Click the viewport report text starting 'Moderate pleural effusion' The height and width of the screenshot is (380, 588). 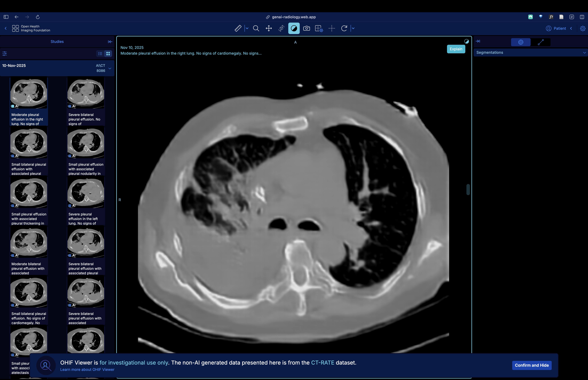[191, 53]
